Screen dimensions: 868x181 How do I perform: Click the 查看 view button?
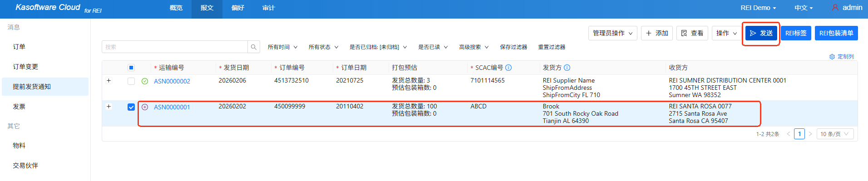pyautogui.click(x=692, y=33)
